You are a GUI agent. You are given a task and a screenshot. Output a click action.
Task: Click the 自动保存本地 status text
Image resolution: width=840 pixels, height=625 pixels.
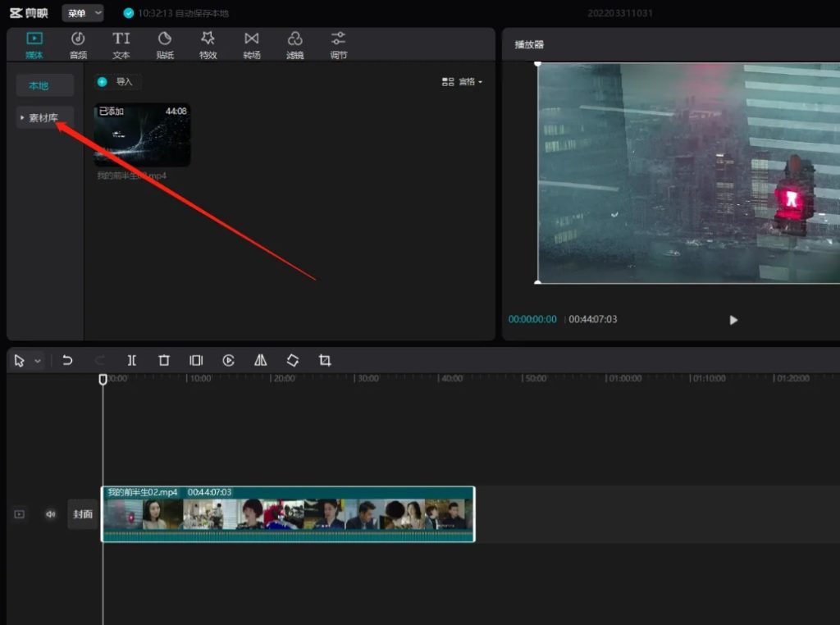point(202,13)
